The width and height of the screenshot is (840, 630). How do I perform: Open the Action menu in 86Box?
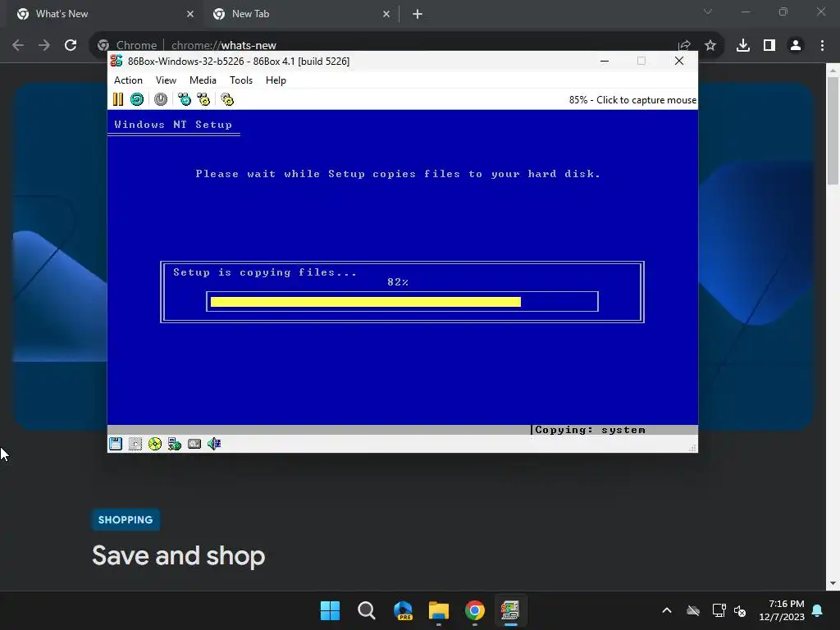[x=128, y=80]
